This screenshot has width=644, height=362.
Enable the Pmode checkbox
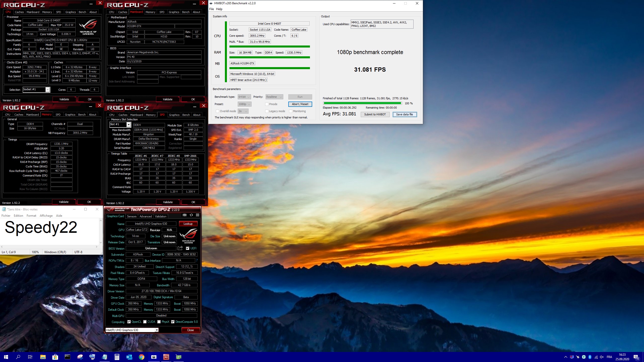click(267, 104)
